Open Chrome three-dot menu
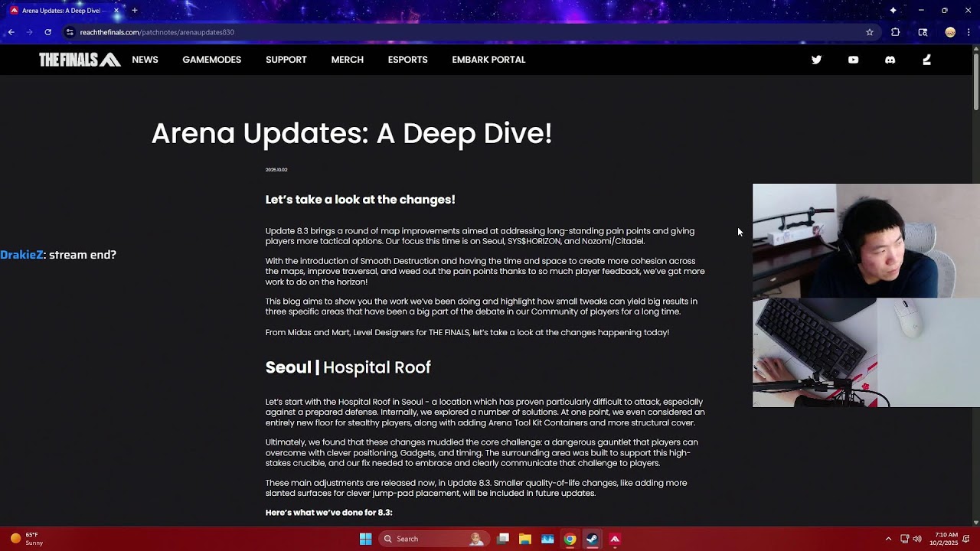980x551 pixels. click(969, 32)
